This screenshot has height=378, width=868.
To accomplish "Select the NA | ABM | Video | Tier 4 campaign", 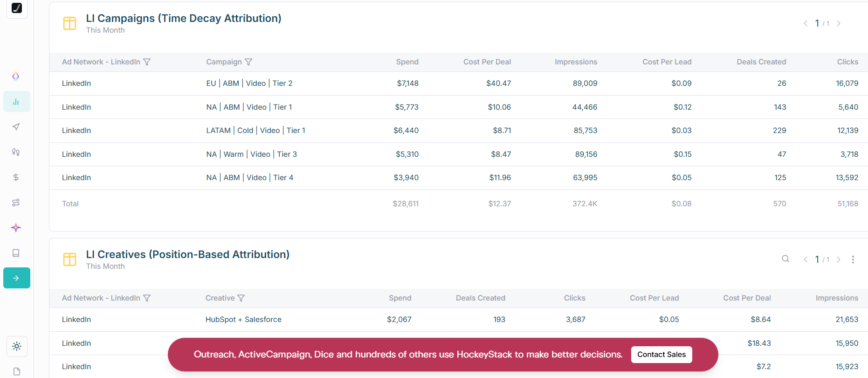I will tap(250, 177).
